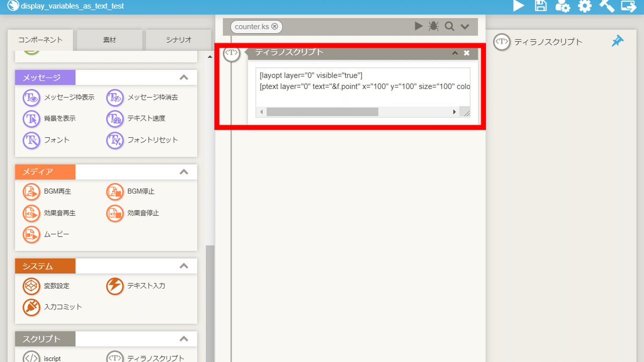The height and width of the screenshot is (362, 644).
Task: Open the character management icon in top bar
Action: [x=562, y=6]
